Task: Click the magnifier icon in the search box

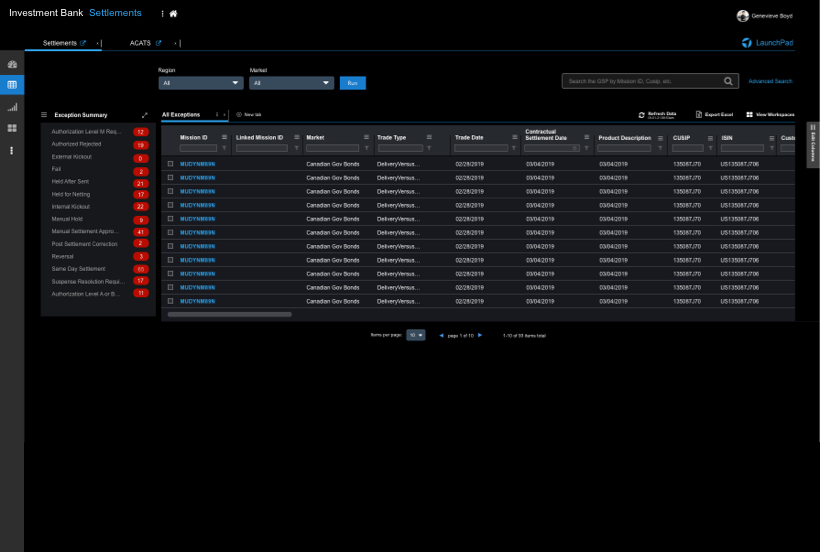Action: [x=728, y=81]
